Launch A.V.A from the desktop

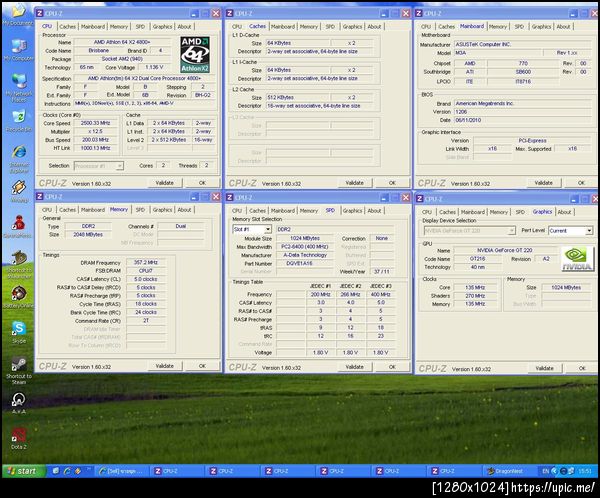[18, 403]
